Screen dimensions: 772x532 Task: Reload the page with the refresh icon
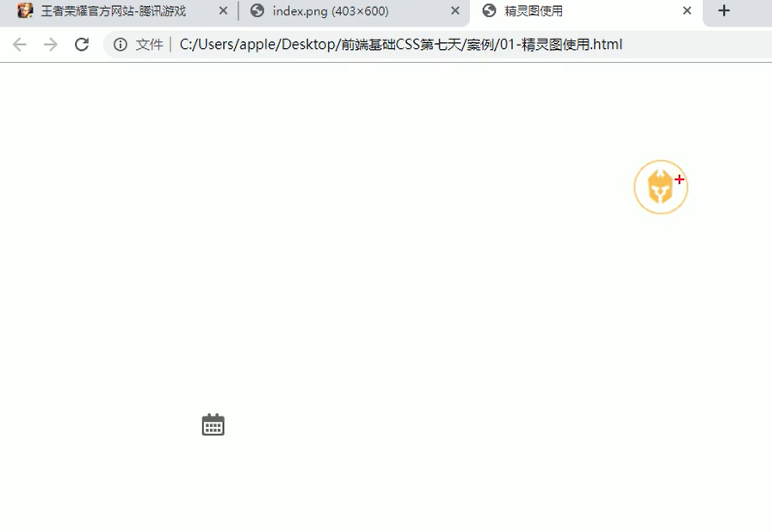click(82, 45)
